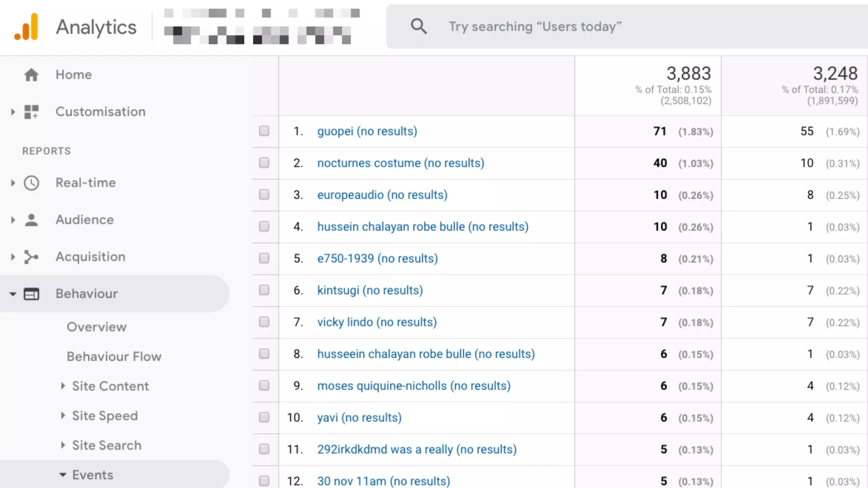Click the search magnifier icon
The image size is (868, 488).
(x=418, y=26)
